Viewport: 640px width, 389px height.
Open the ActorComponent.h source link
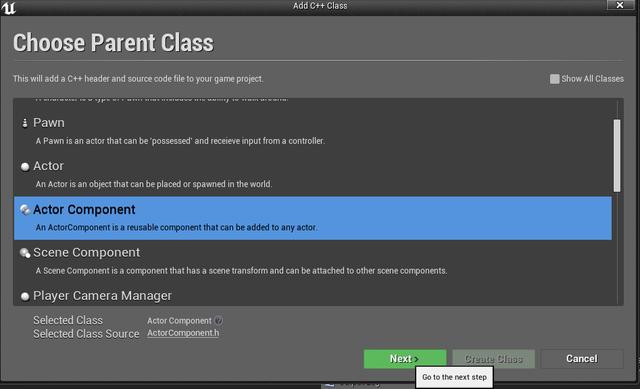point(183,333)
